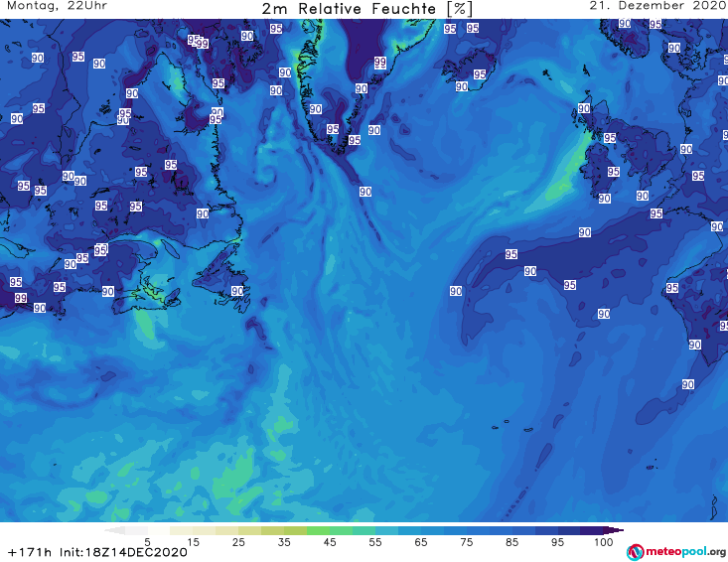Pick the pale yellow swatch above legend value 25
728x562 pixels.
click(227, 531)
